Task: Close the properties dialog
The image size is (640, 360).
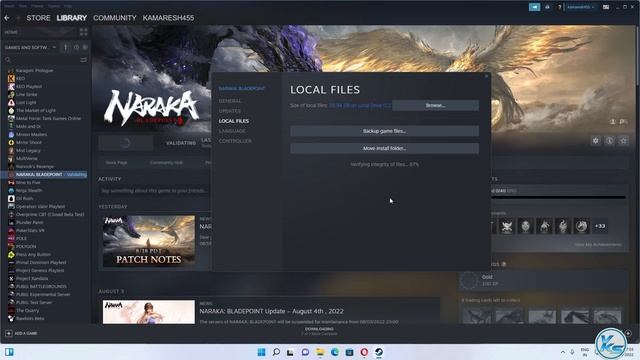Action: (486, 76)
